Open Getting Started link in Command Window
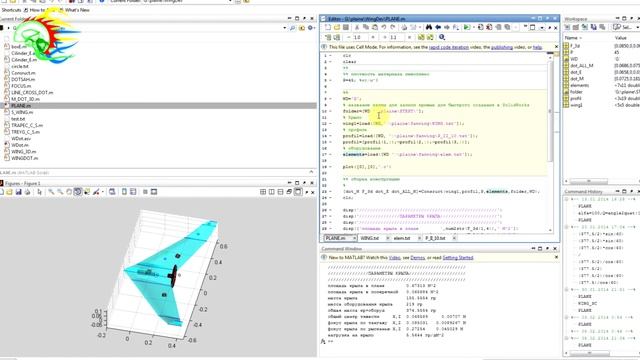640x360 pixels. click(458, 258)
